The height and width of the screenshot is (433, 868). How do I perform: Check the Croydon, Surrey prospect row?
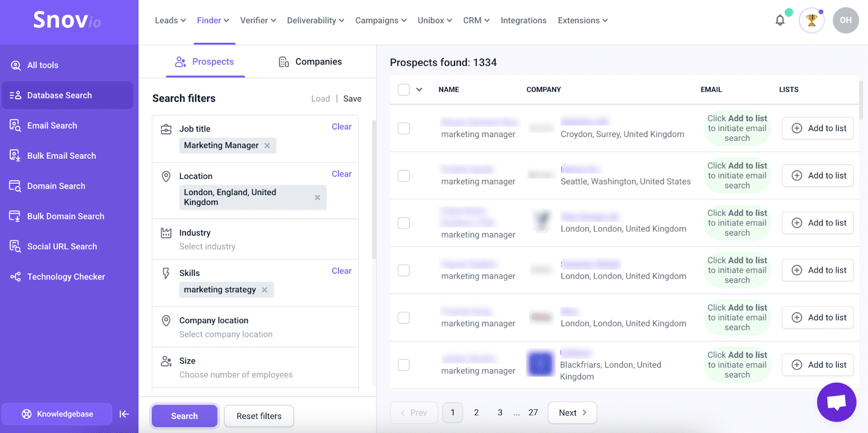404,128
